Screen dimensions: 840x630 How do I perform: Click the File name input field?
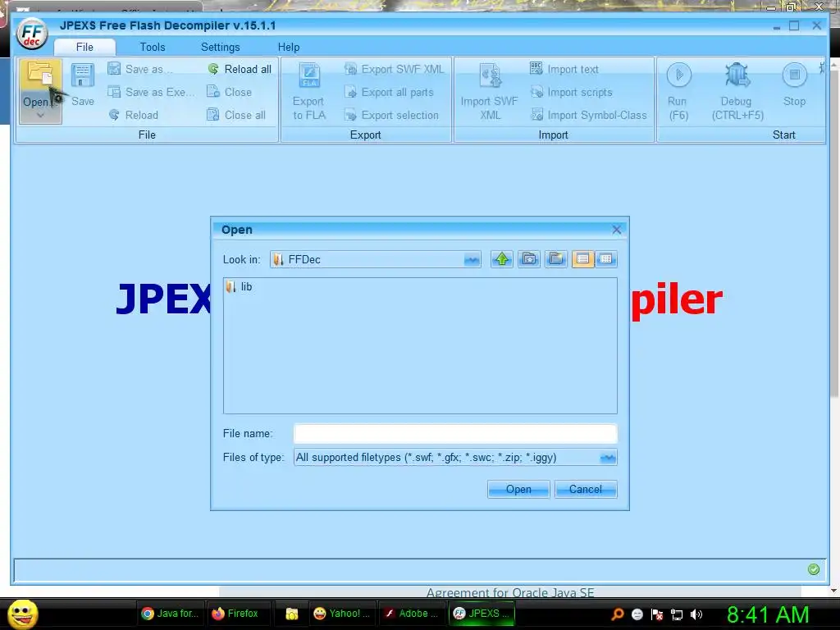[x=455, y=433]
